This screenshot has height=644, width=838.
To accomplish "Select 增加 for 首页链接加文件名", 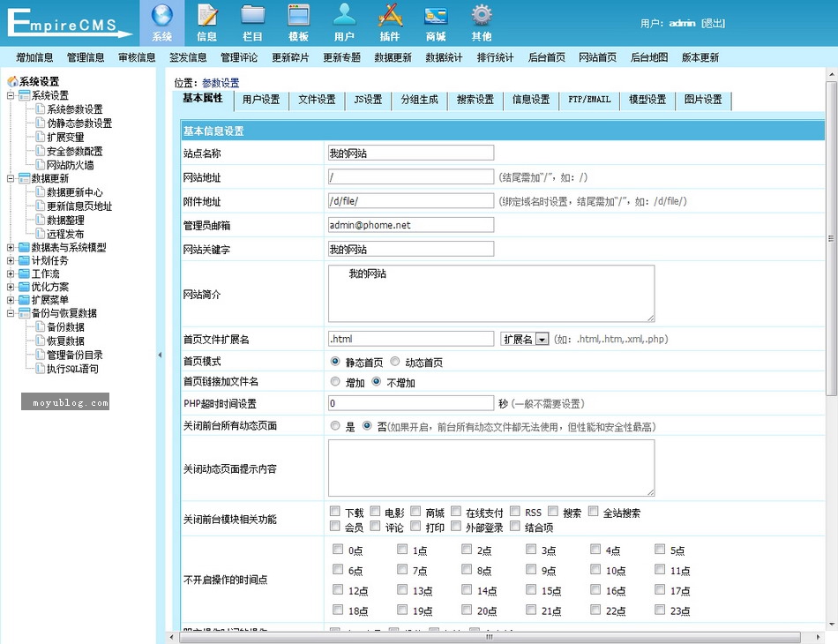I will coord(335,382).
